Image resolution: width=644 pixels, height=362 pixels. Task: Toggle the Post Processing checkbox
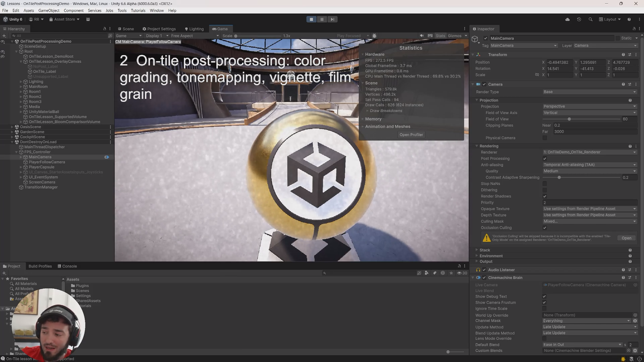click(545, 159)
